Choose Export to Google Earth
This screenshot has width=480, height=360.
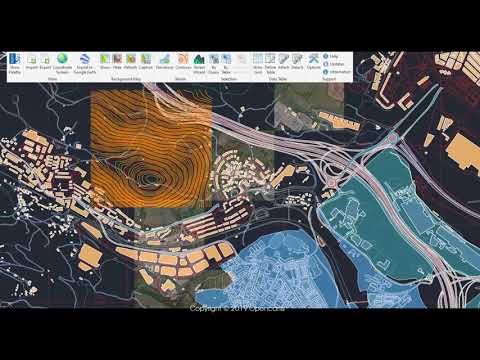tap(85, 63)
